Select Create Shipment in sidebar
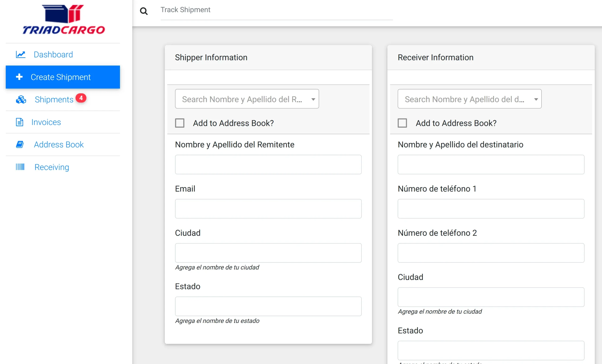This screenshot has height=364, width=602. click(x=63, y=77)
